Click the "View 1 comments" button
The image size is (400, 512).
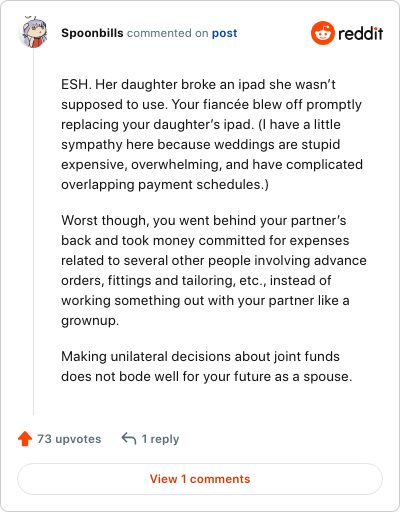200,479
